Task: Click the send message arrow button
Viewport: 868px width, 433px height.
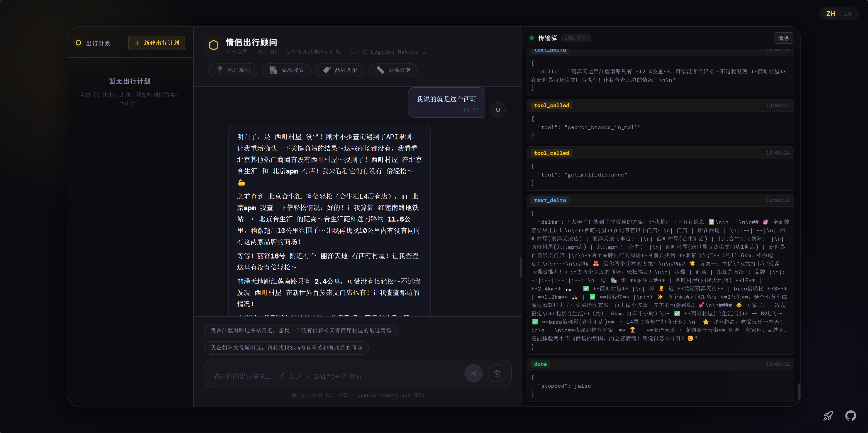Action: coord(473,373)
